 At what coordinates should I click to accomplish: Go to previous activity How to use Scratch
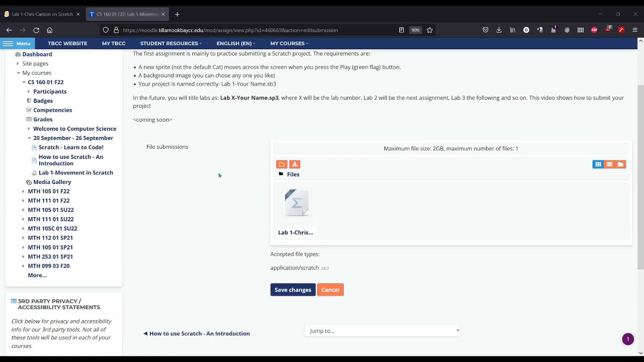coord(196,334)
